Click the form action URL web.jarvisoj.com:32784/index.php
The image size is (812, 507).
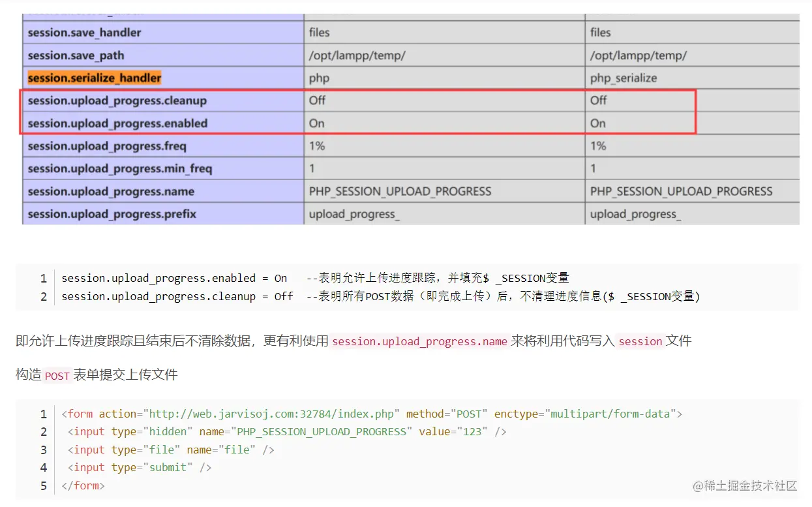(272, 414)
